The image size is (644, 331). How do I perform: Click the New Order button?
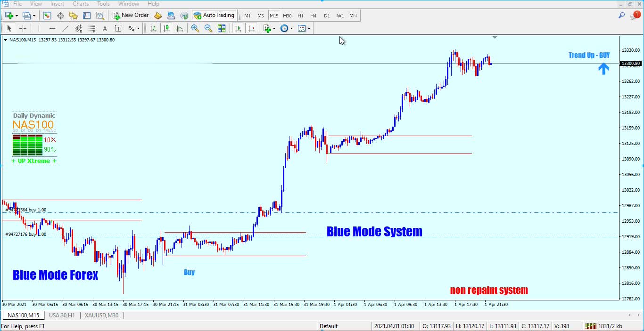pos(131,16)
